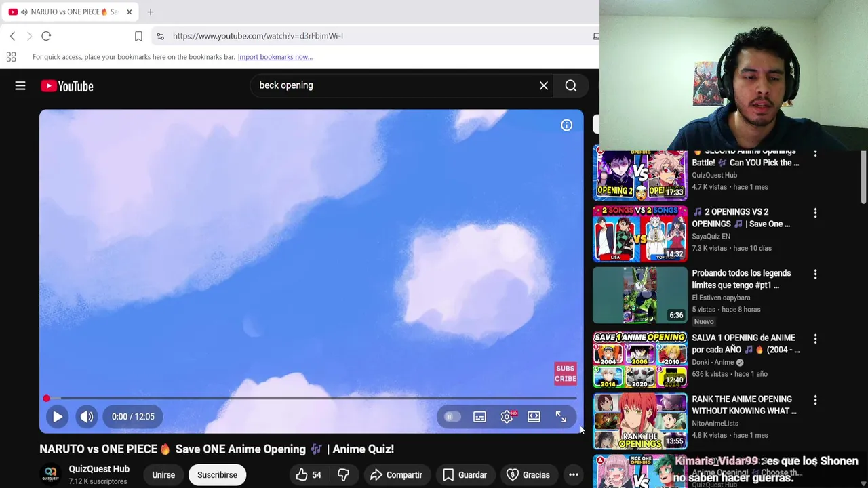Click the Suscribirse button
The width and height of the screenshot is (868, 488).
[x=217, y=475]
